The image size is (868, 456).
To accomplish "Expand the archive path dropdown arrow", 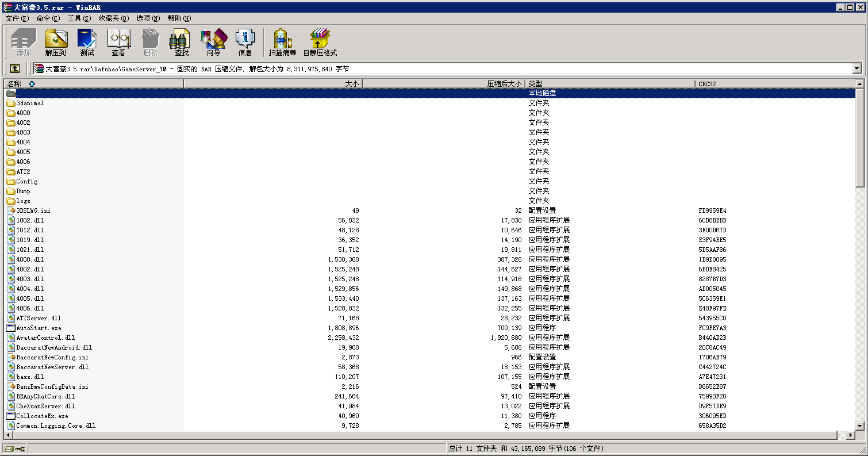I will coord(857,68).
